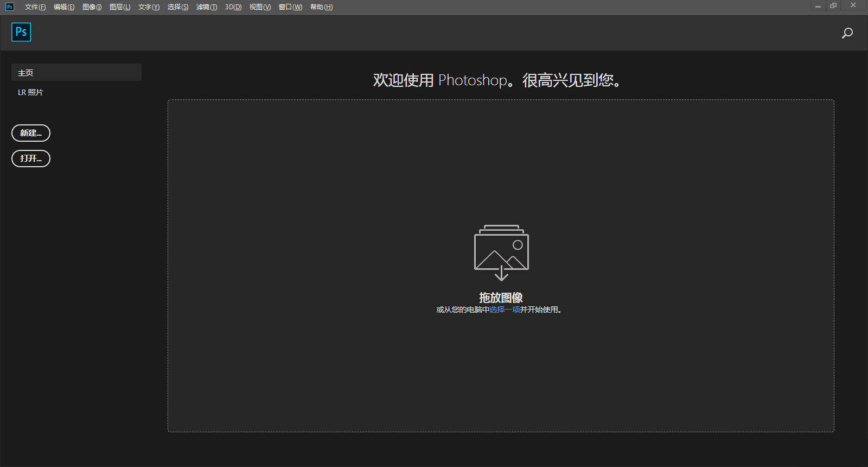Viewport: 868px width, 467px height.
Task: Open the 文字(Y) menu
Action: click(x=149, y=7)
